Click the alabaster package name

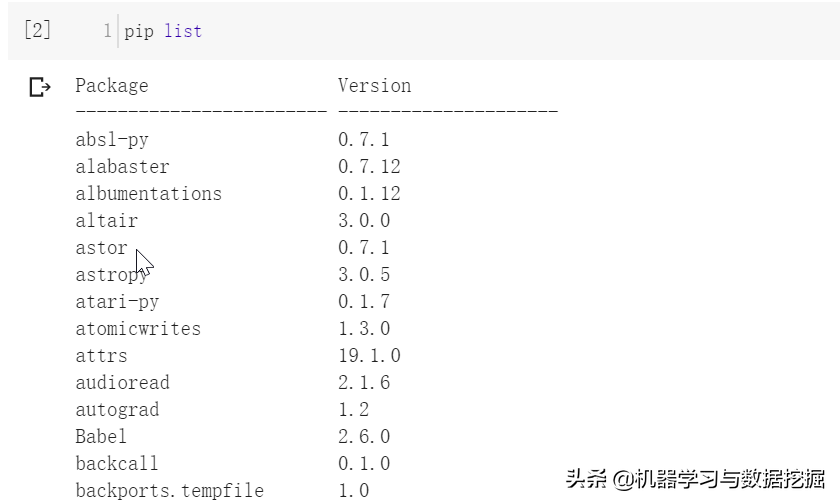point(122,167)
